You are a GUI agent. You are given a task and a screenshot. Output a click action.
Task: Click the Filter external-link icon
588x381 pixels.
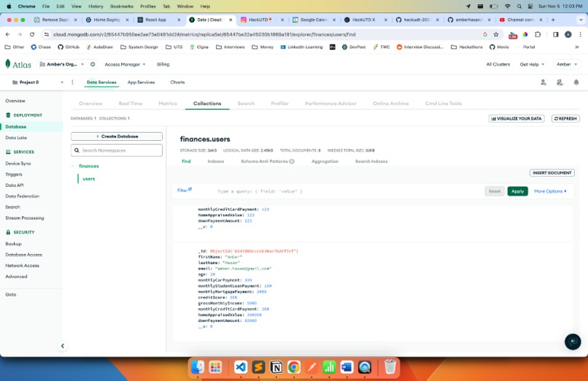click(x=190, y=189)
